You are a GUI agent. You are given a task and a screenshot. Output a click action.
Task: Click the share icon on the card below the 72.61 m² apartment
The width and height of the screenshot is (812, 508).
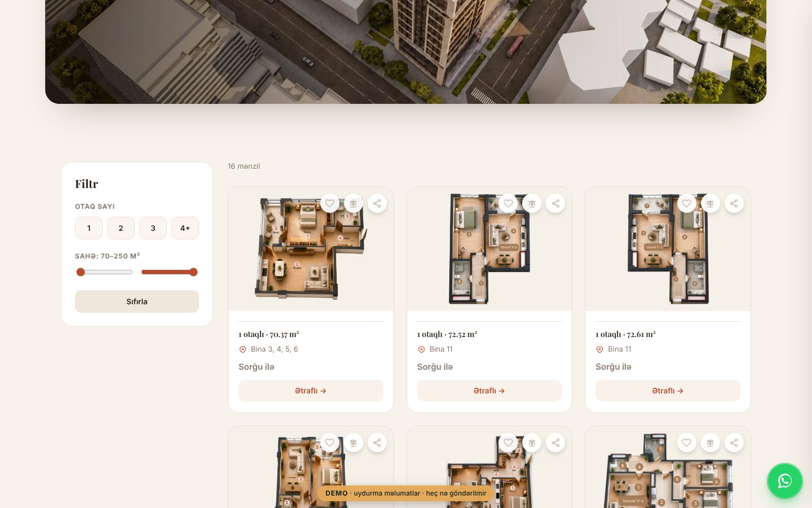click(x=734, y=443)
